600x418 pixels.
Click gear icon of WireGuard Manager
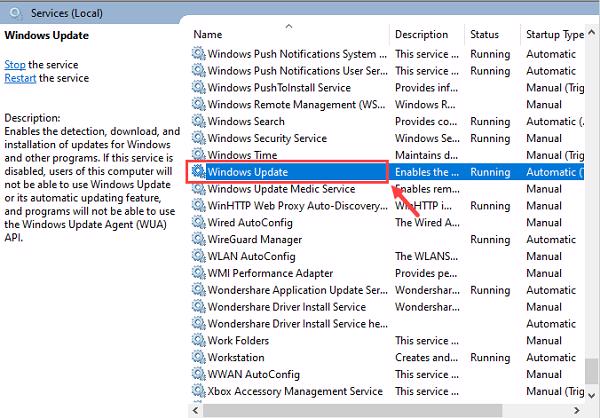point(199,239)
